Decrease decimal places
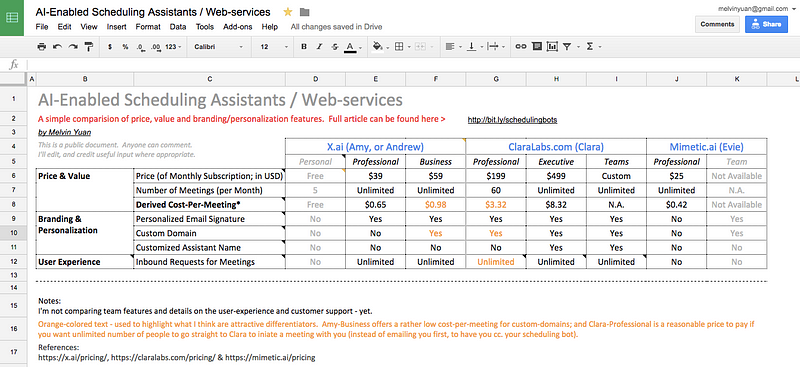Screen dimensions: 800x367 click(140, 46)
